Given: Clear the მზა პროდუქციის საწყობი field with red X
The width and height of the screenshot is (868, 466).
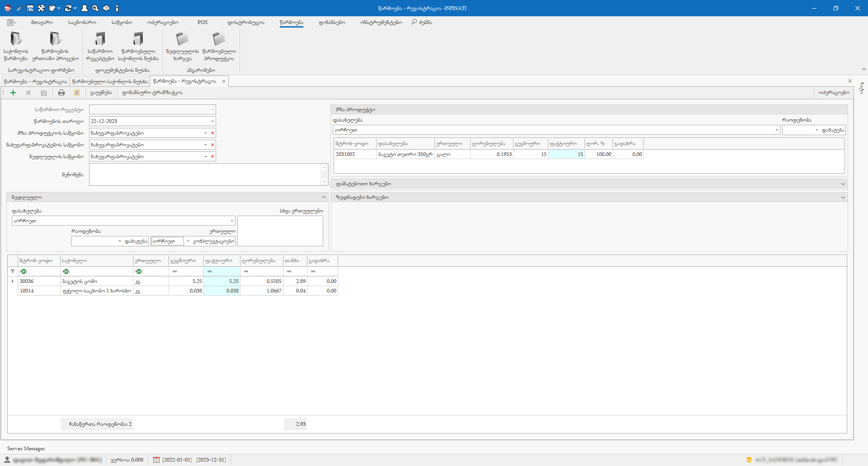Looking at the screenshot, I should [212, 133].
